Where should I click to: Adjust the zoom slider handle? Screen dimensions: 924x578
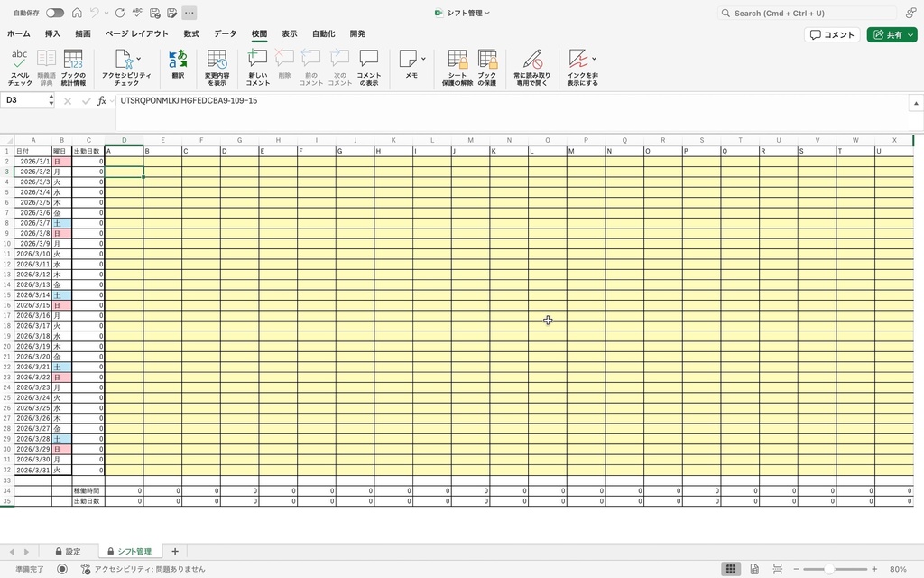[829, 569]
